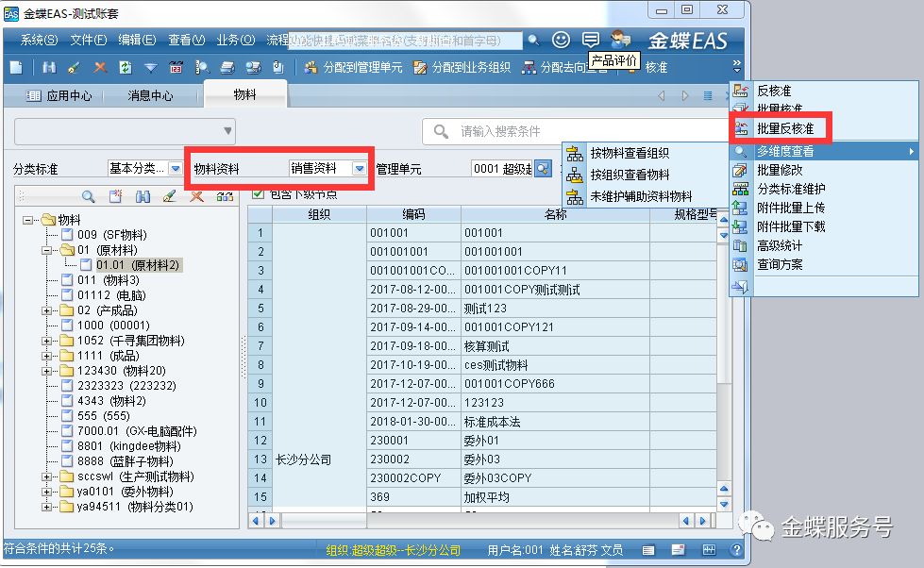Screen dimensions: 924x568
Task: Click the customer service person icon in the header
Action: 620,40
